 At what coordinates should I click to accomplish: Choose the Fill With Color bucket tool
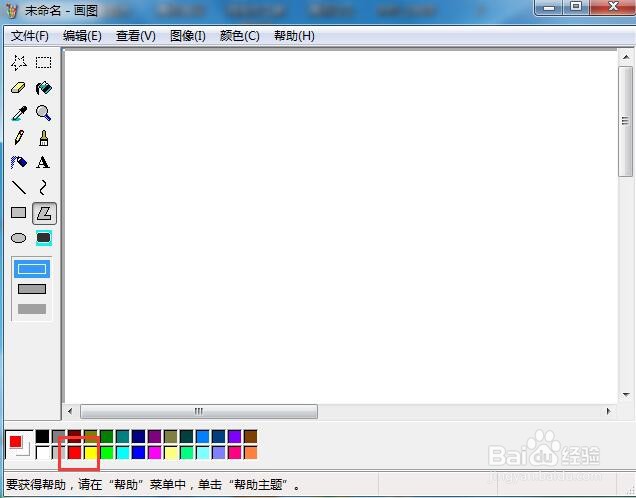coord(43,88)
